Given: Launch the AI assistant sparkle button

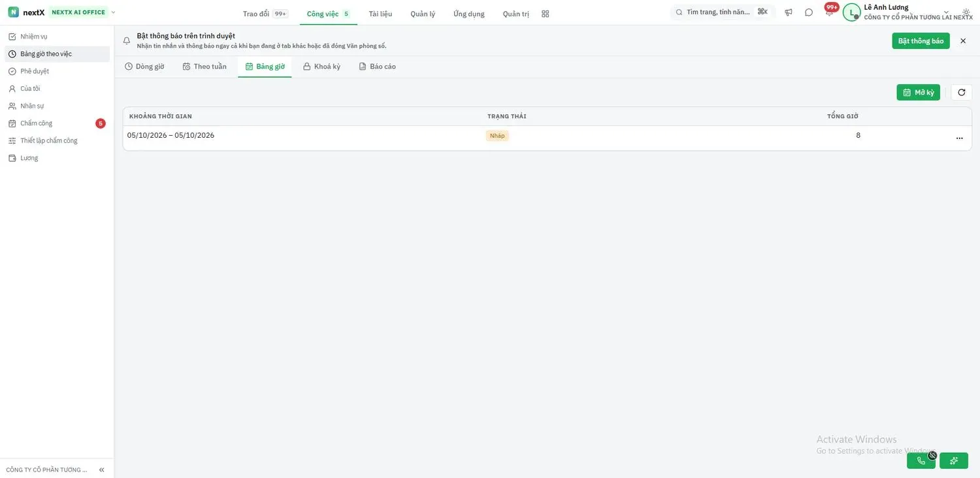Looking at the screenshot, I should click(x=954, y=461).
